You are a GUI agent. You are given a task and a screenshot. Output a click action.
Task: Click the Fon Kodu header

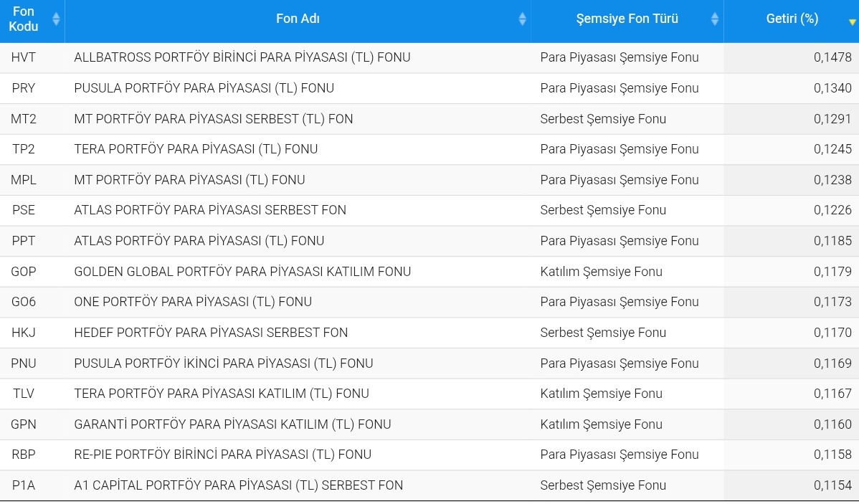click(x=24, y=19)
